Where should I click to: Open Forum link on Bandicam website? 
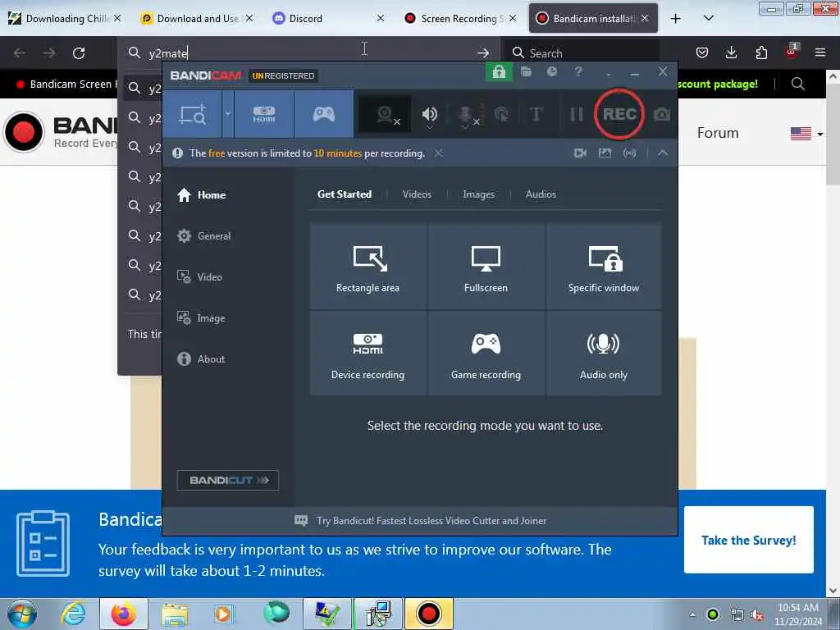point(717,133)
